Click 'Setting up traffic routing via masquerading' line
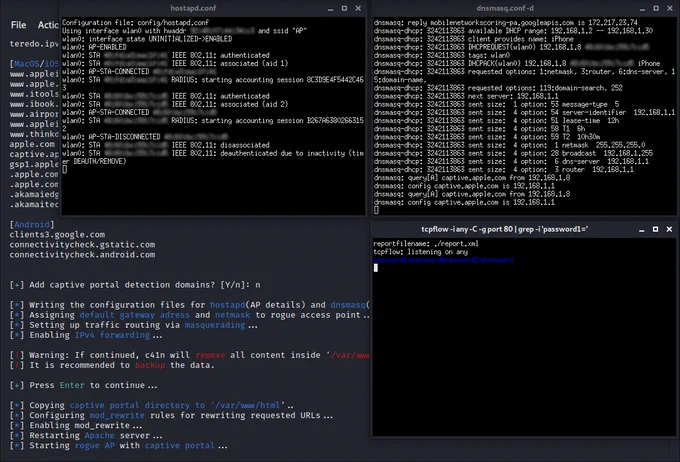680x462 pixels. (x=134, y=325)
